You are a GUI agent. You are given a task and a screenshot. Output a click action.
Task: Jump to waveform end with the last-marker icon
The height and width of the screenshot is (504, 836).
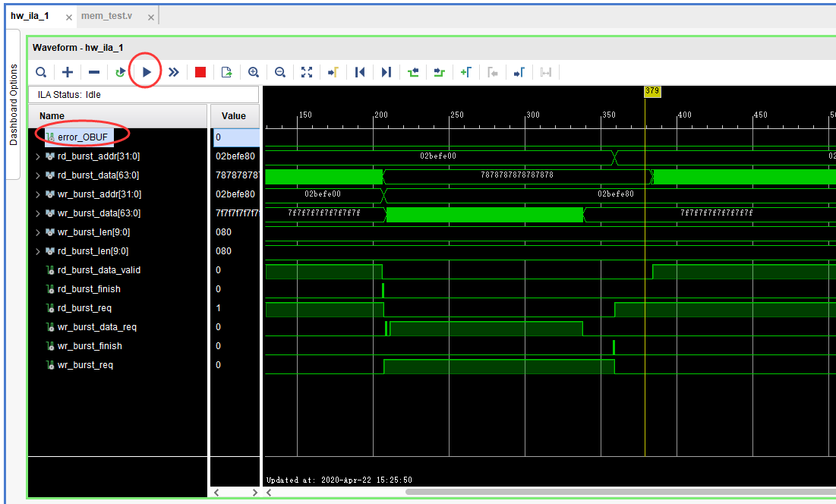[x=386, y=72]
